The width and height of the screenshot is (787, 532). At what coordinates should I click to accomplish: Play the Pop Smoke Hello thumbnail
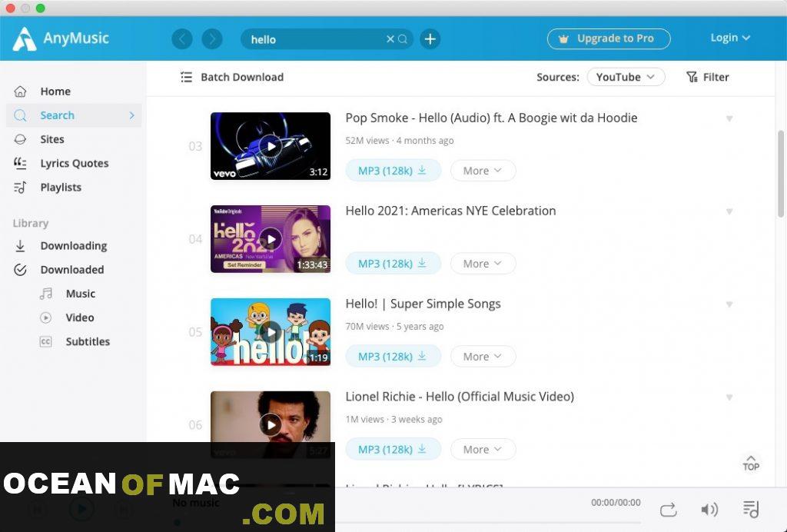[x=271, y=146]
